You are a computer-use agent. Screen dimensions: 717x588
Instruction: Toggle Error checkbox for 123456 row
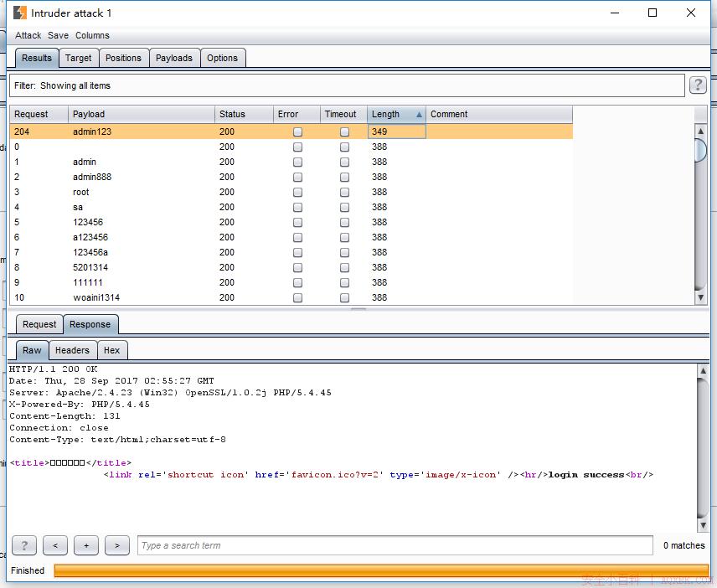point(297,222)
